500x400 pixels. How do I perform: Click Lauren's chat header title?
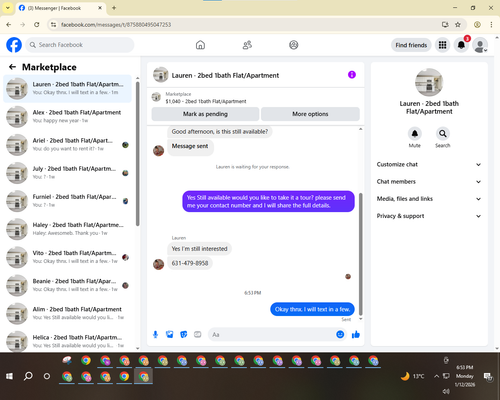(225, 75)
